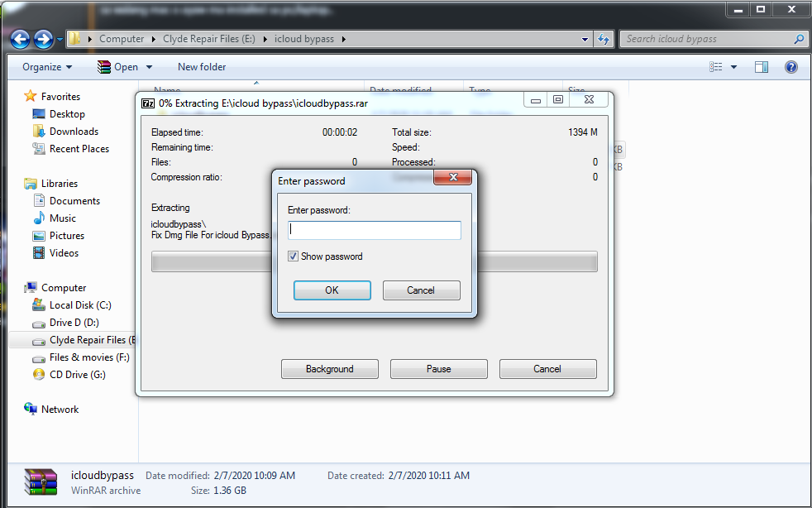Click the Network globe icon
The image size is (812, 508).
click(31, 409)
